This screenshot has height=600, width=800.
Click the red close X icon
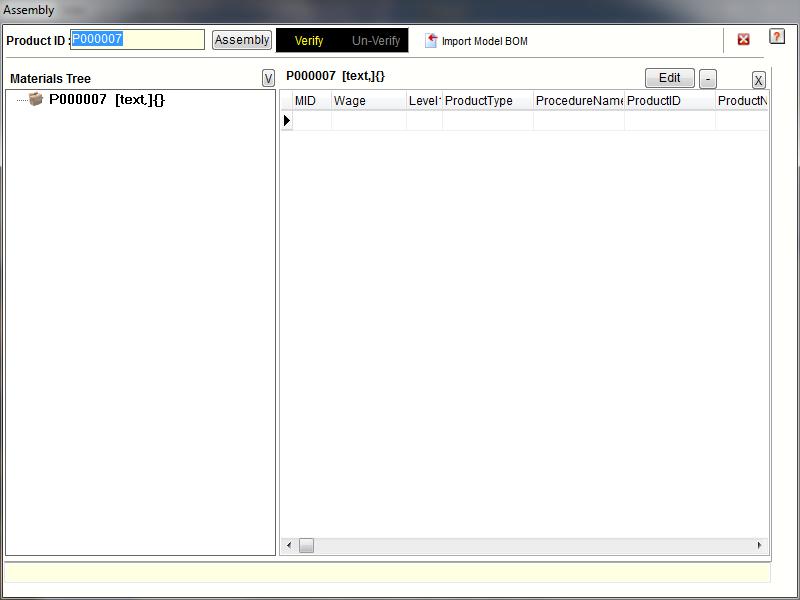tap(743, 39)
